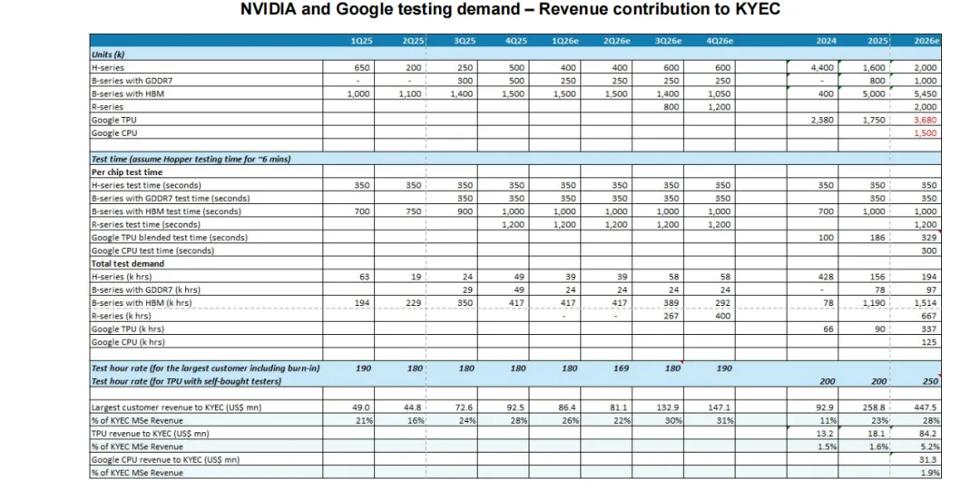
Task: Click HBM test time value 750 for 2Q25
Action: pos(414,211)
